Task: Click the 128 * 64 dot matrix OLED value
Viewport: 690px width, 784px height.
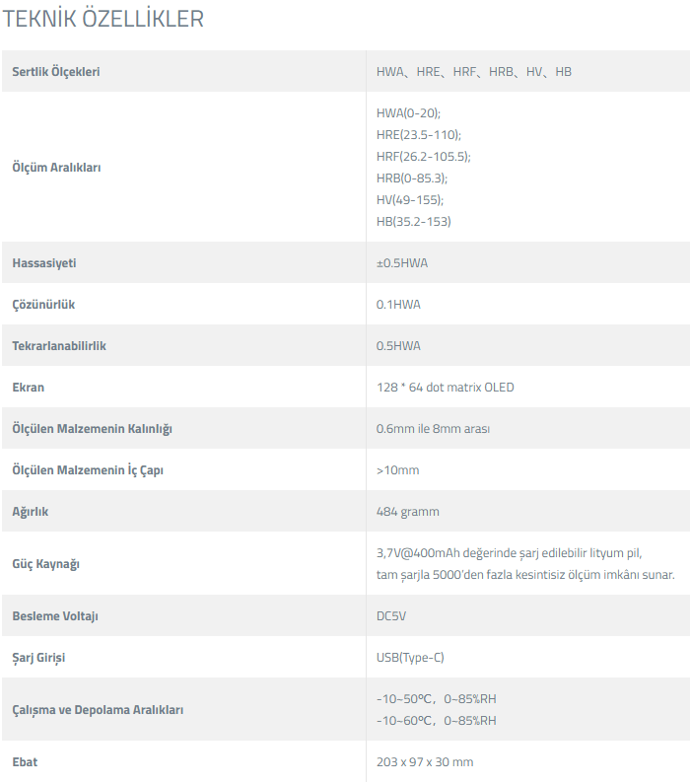Action: 446,388
